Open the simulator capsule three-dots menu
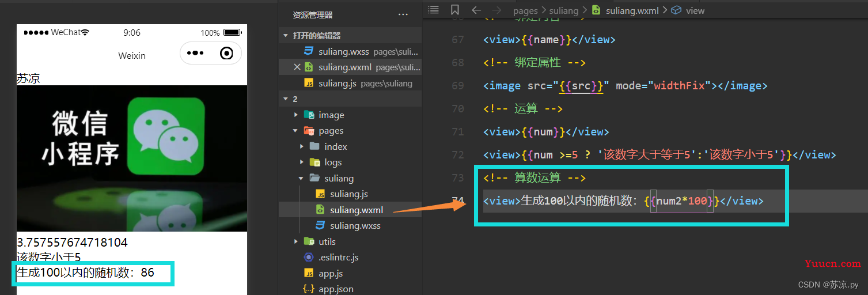This screenshot has width=868, height=295. pos(195,54)
